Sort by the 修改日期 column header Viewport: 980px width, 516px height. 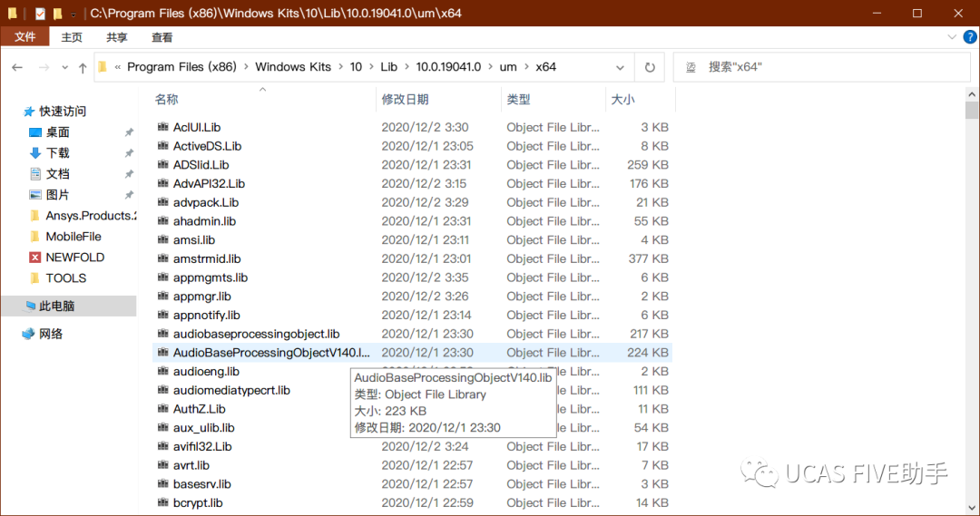coord(405,100)
